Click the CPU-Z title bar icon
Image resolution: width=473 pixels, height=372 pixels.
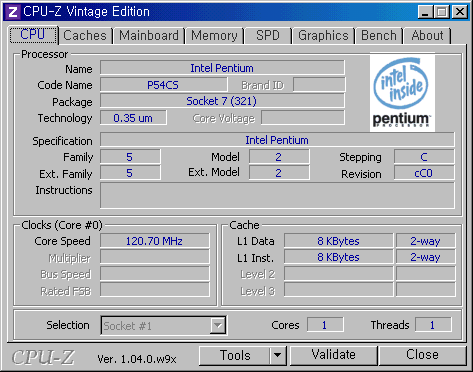point(12,12)
